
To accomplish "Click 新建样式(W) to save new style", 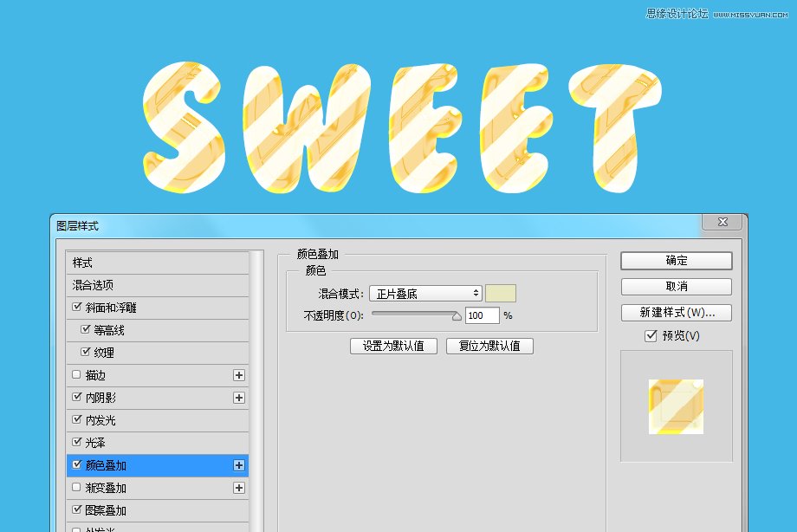I will (x=676, y=312).
